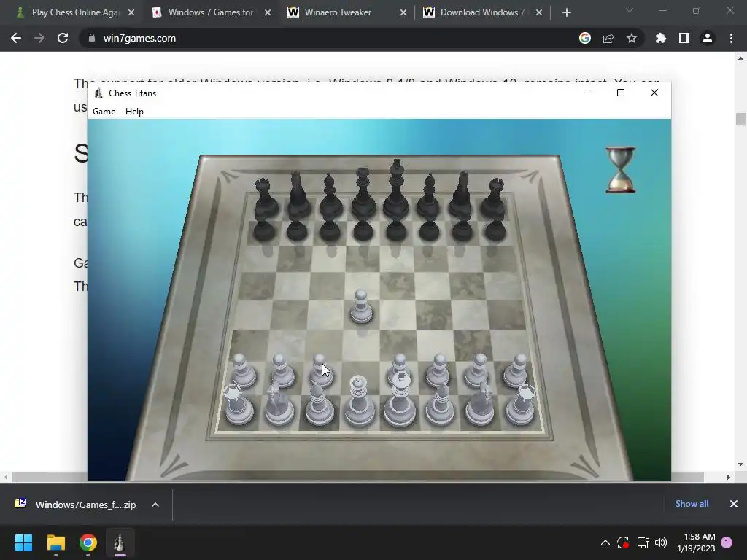This screenshot has width=747, height=560.
Task: Select black knight on g8 square
Action: [x=462, y=195]
